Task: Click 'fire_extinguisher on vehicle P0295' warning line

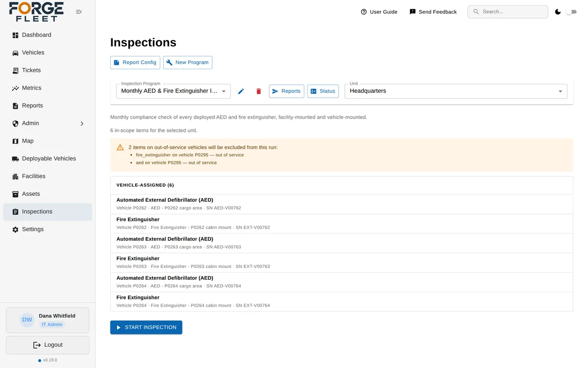Action: click(x=190, y=155)
